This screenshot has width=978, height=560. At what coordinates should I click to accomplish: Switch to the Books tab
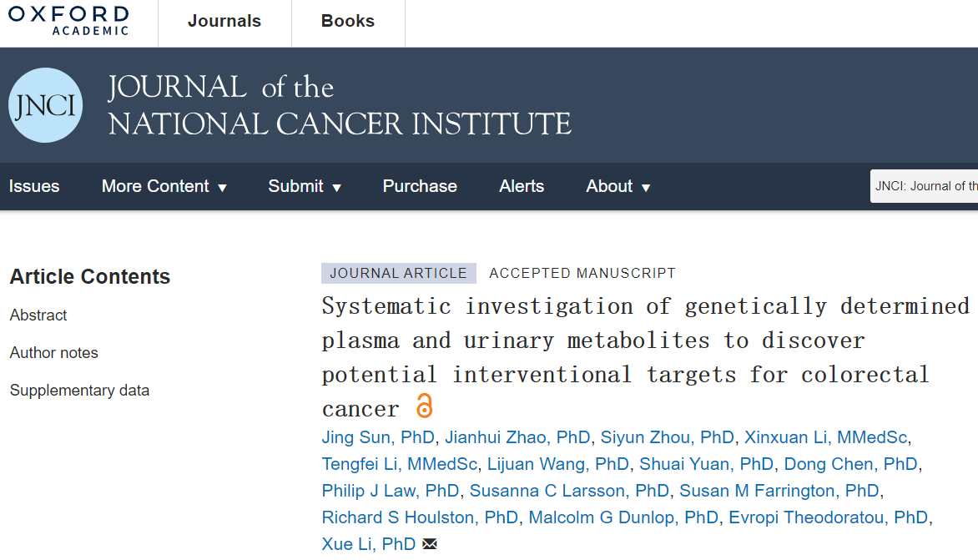pos(348,22)
